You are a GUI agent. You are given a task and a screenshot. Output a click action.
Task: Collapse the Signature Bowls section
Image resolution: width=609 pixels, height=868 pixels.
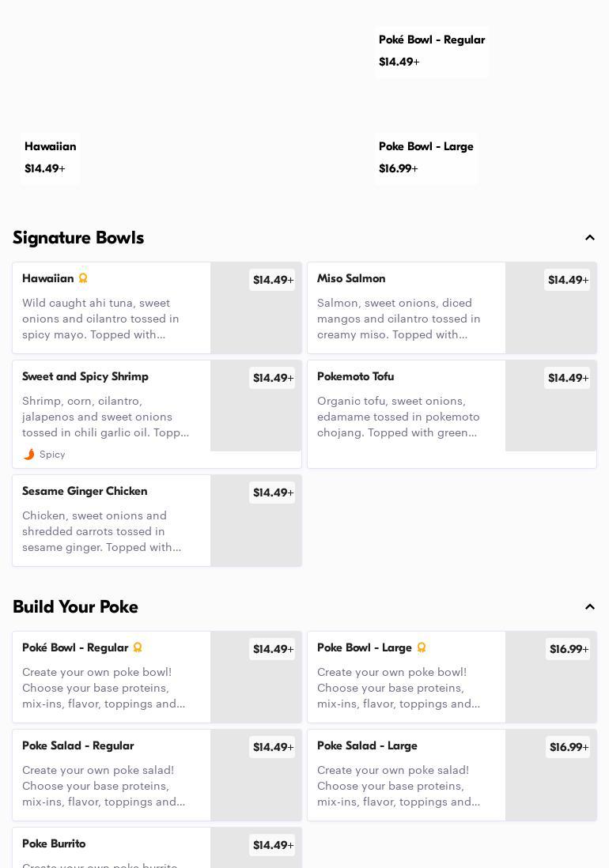589,238
